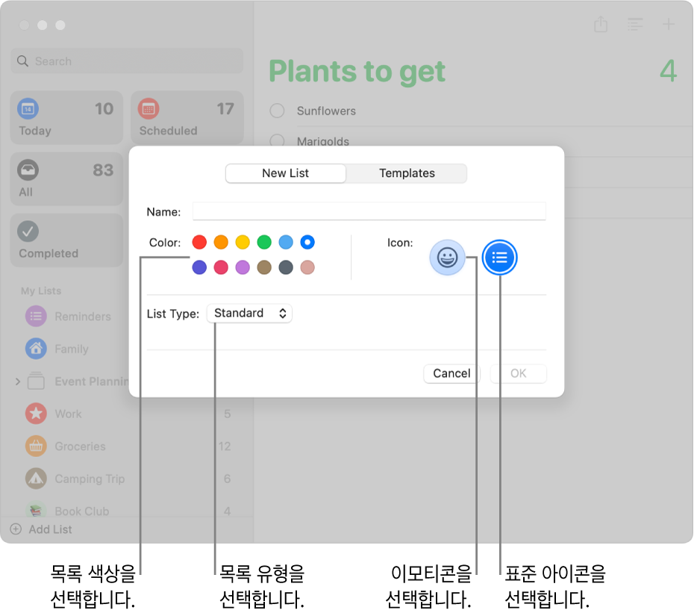Viewport: 697px width, 616px height.
Task: Switch to the New List tab
Action: pyautogui.click(x=285, y=173)
